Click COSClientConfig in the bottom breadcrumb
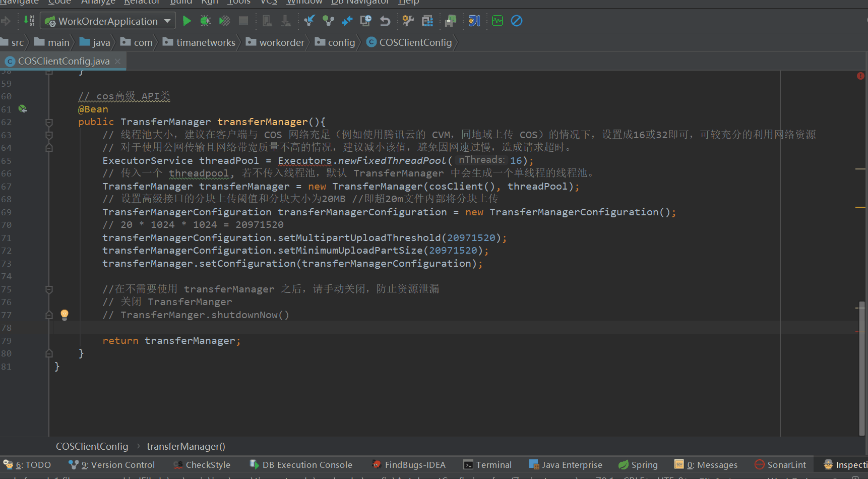Screen dimensions: 868x479 92,446
